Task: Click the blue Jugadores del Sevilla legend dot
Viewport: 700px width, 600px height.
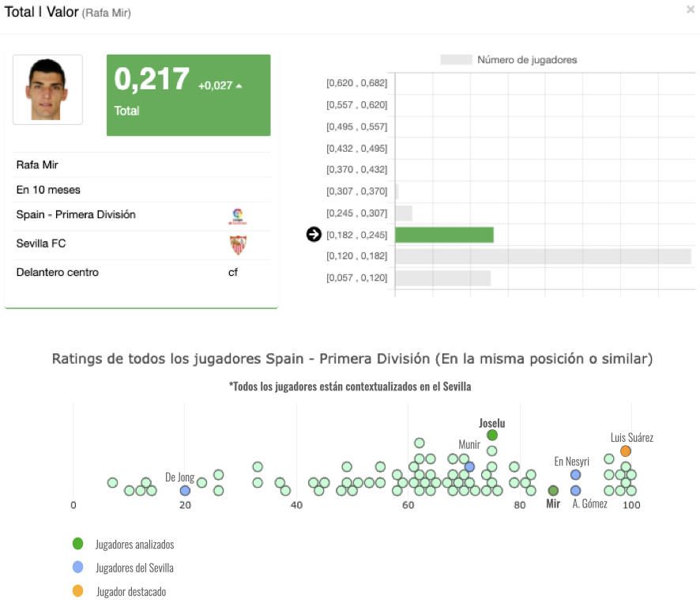Action: pyautogui.click(x=77, y=567)
